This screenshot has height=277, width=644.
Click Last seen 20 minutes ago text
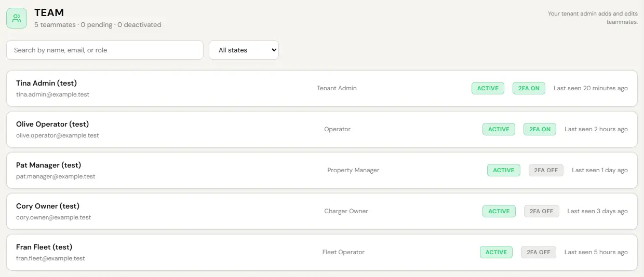click(591, 88)
